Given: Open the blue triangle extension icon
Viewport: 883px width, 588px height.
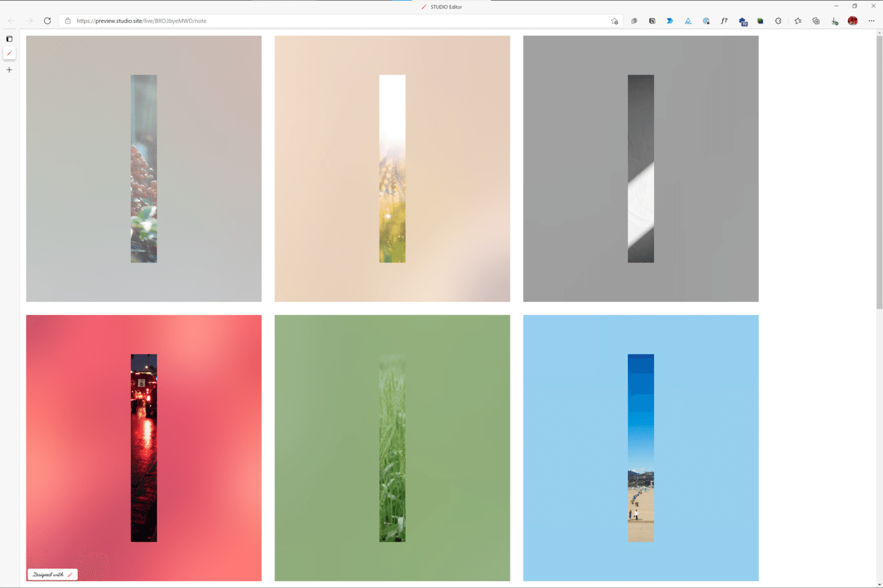Looking at the screenshot, I should (x=688, y=21).
